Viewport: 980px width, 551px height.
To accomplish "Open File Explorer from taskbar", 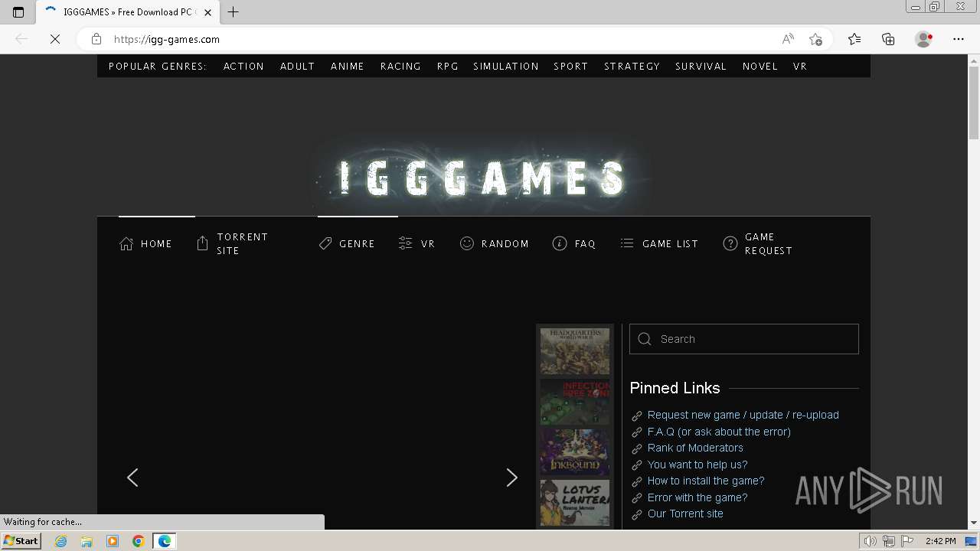I will 87,541.
